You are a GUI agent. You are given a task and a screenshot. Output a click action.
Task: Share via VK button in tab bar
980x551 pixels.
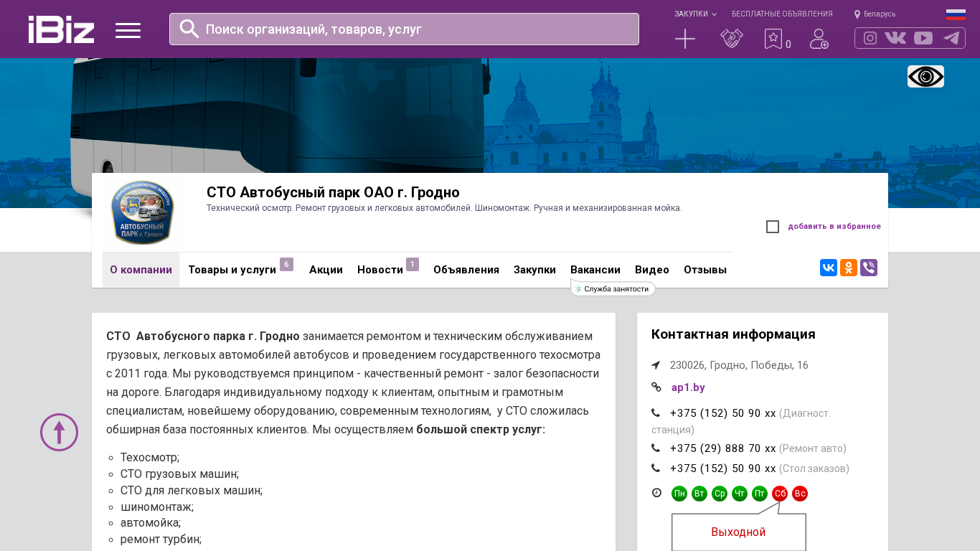[x=829, y=268]
